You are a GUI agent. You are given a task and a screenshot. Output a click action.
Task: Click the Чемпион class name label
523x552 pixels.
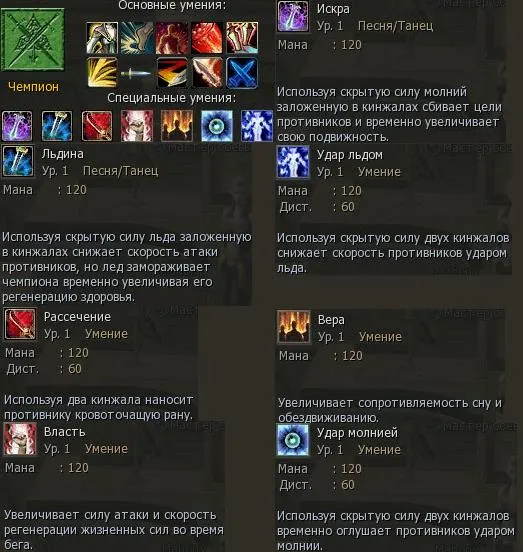click(x=33, y=87)
